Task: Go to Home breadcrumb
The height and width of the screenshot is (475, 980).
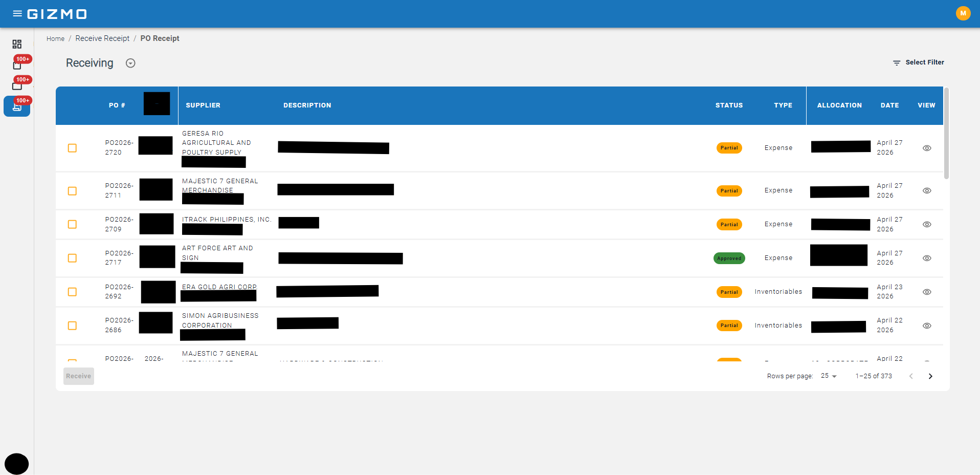Action: click(55, 39)
